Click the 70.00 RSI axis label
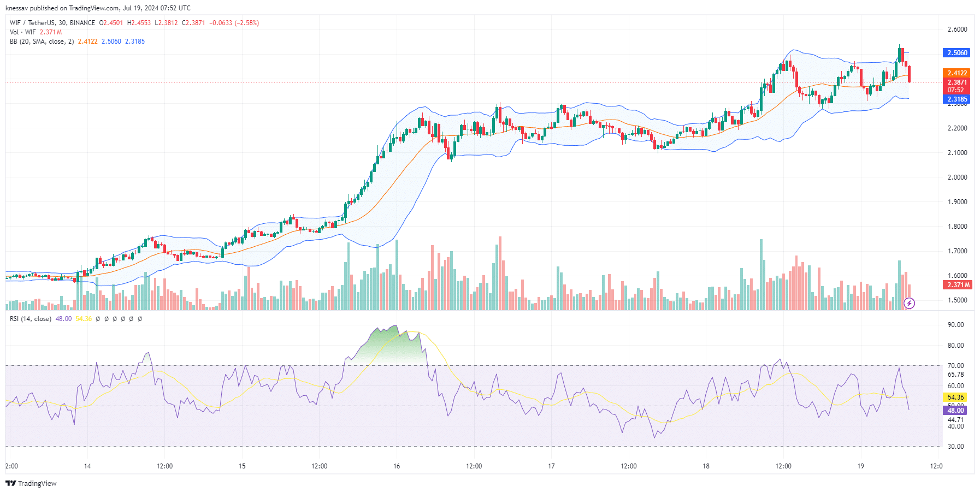This screenshot has height=493, width=980. [x=955, y=366]
